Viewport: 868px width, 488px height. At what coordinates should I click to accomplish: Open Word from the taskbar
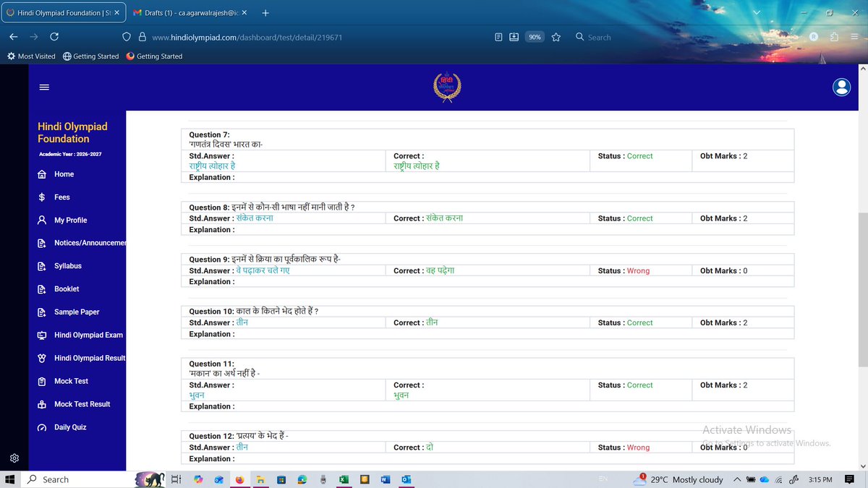click(385, 479)
